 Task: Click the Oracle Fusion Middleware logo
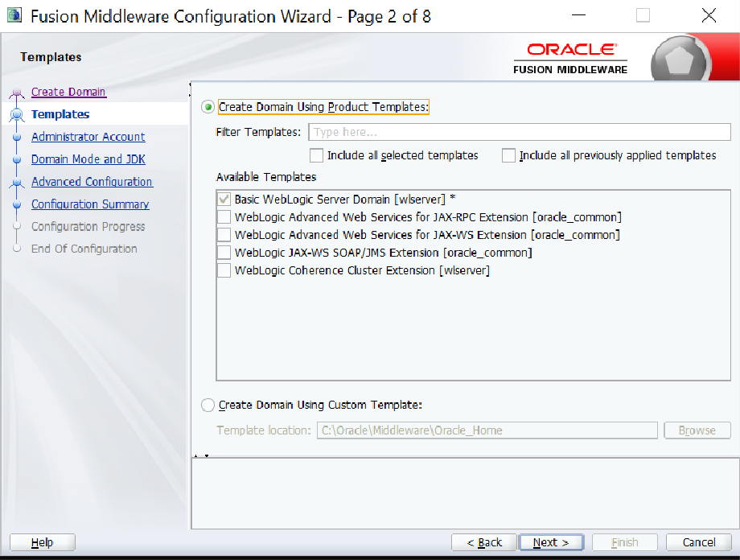(x=571, y=57)
